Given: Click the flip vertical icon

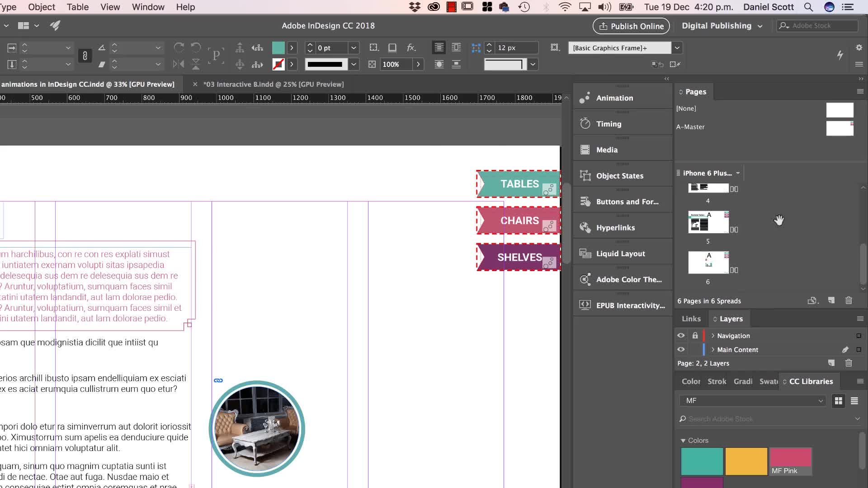Looking at the screenshot, I should 196,64.
